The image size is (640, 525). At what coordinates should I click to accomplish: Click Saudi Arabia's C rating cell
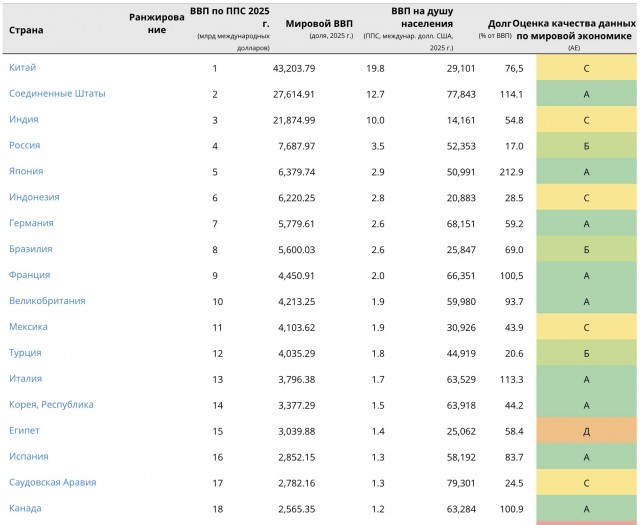586,483
